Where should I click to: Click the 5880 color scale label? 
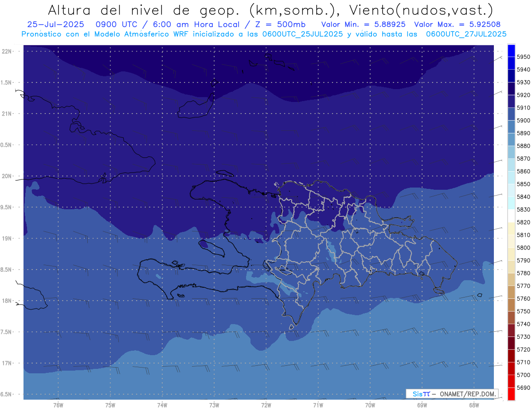click(523, 146)
